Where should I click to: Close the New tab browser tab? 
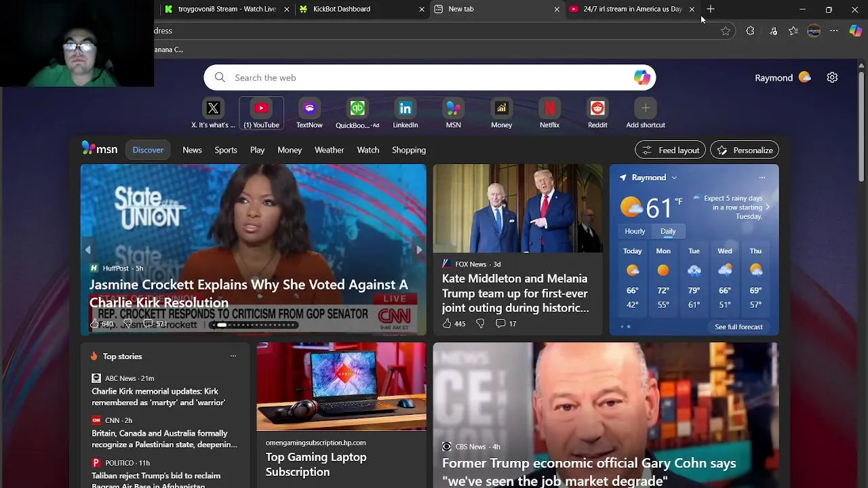(x=557, y=9)
